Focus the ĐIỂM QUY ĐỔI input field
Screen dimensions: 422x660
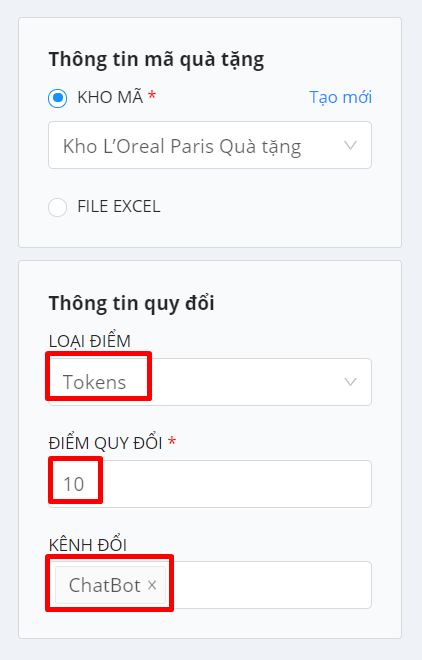[210, 484]
